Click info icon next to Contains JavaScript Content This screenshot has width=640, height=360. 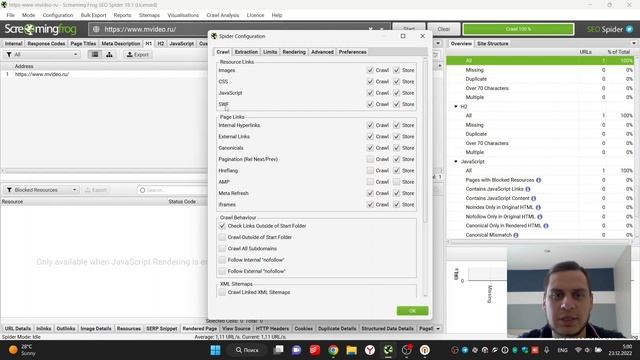tap(533, 198)
